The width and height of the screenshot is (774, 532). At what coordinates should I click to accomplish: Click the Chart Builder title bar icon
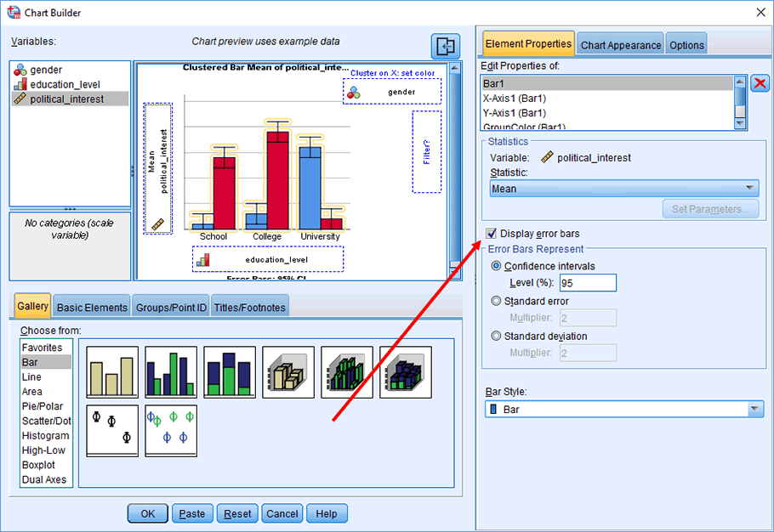click(x=14, y=13)
